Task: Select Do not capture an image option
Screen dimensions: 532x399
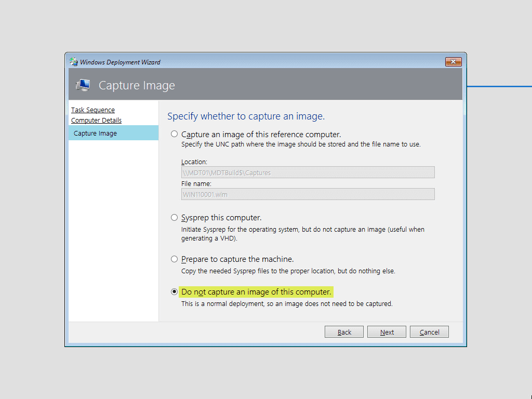Action: click(174, 292)
